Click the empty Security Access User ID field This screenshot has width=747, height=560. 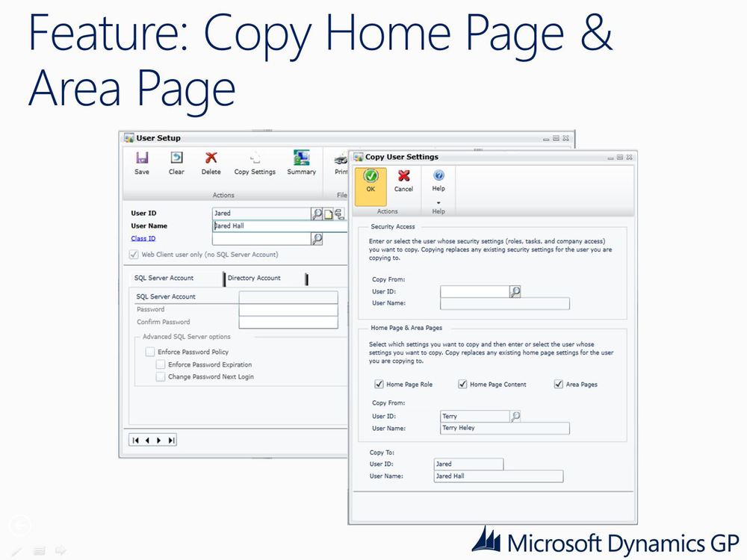[x=475, y=291]
